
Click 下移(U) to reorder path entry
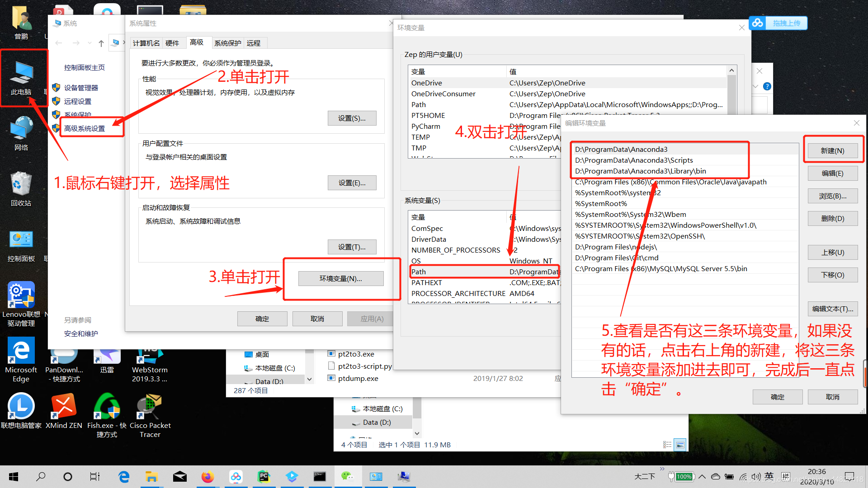pyautogui.click(x=830, y=275)
